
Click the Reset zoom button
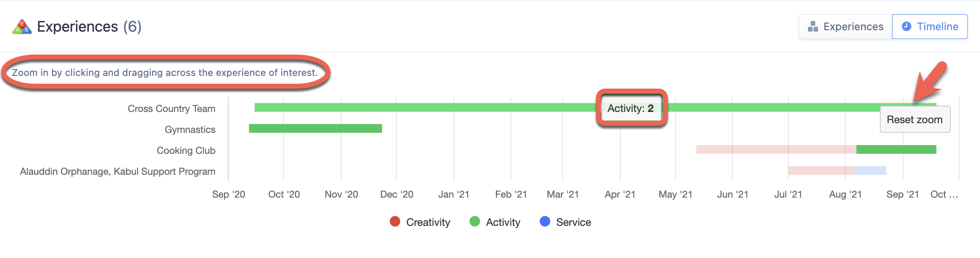tap(915, 119)
